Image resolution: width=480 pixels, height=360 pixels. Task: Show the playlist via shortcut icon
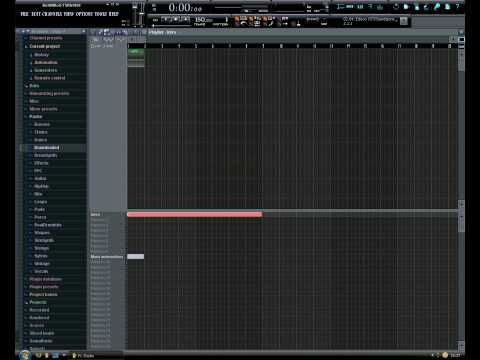(x=341, y=6)
